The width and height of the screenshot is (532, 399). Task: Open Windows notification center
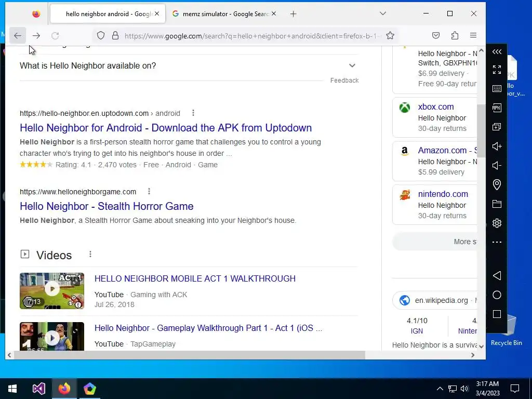coord(515,389)
